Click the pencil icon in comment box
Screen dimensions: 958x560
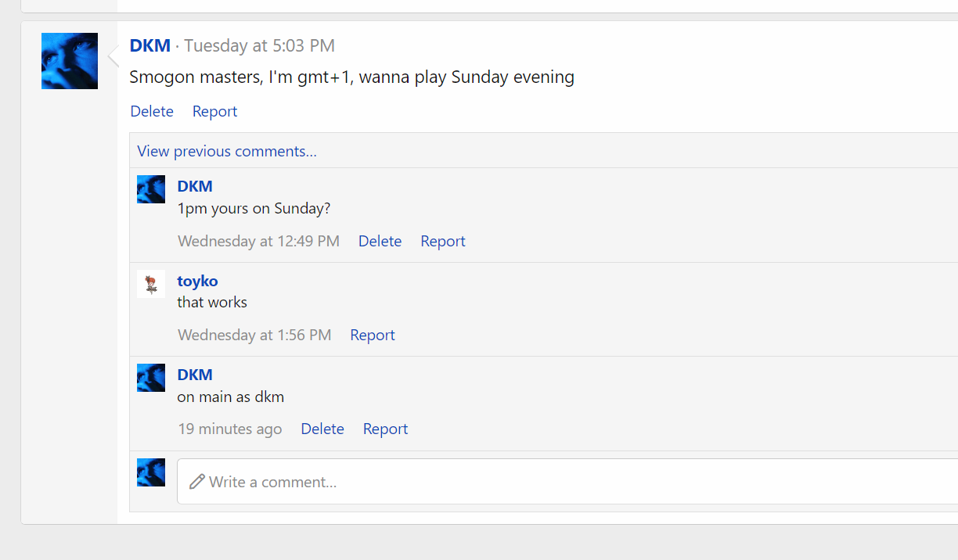coord(197,481)
